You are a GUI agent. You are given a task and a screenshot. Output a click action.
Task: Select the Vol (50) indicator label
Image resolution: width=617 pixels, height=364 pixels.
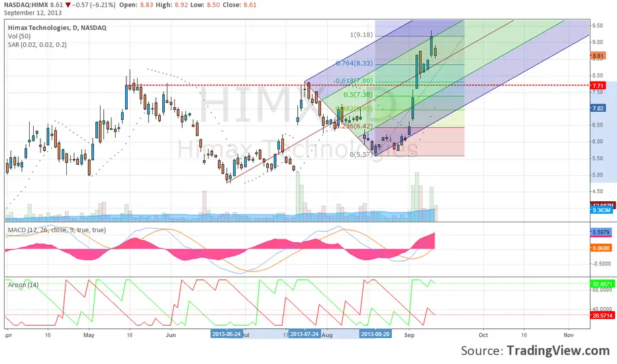click(19, 36)
